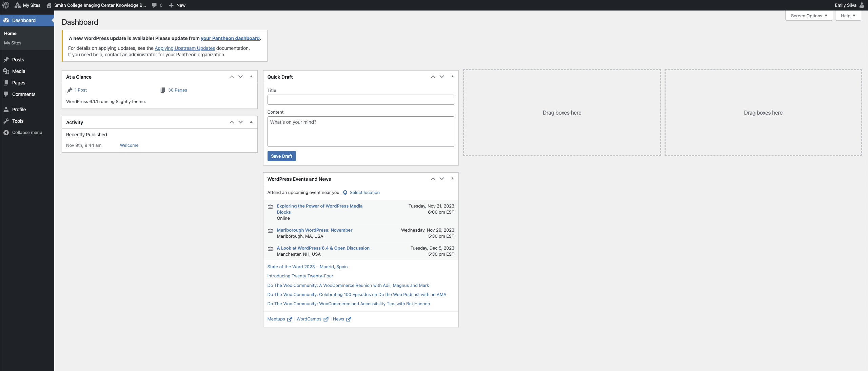Click calendar icon beside Marlborough WordPress event
868x371 pixels.
[x=271, y=231]
